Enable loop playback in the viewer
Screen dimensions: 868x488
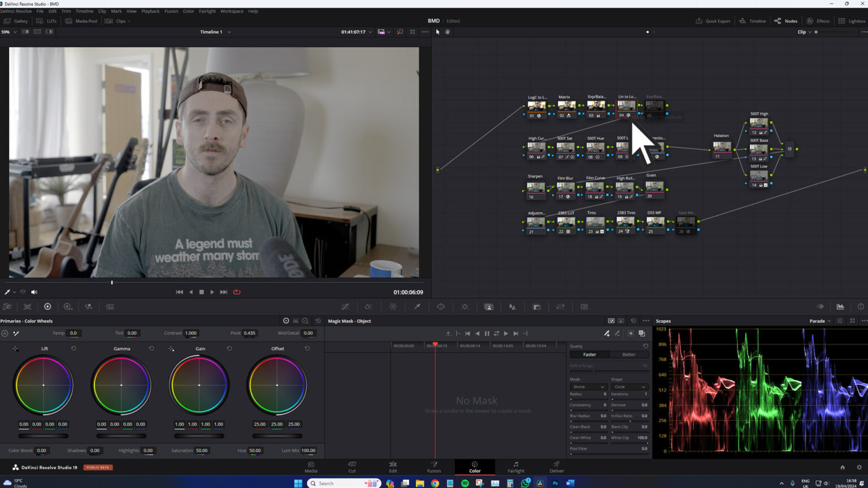coord(236,292)
